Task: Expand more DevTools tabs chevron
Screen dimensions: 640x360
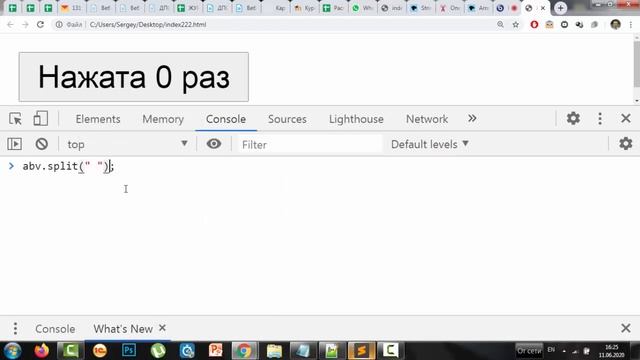Action: 472,119
